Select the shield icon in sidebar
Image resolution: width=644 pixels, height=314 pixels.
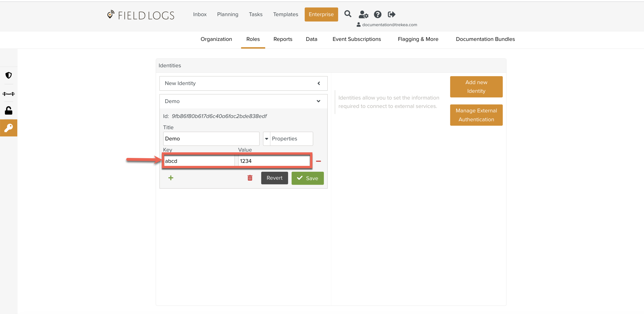coord(9,75)
